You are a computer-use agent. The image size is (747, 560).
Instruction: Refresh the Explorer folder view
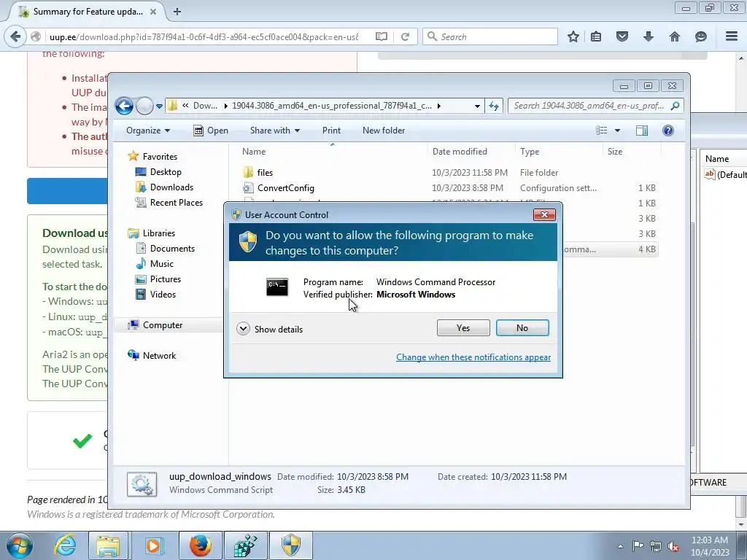point(494,106)
